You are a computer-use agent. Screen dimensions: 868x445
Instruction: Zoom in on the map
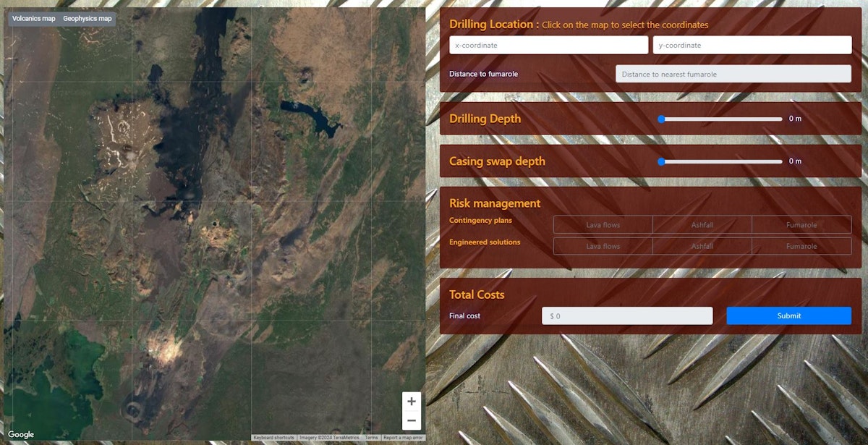coord(411,402)
